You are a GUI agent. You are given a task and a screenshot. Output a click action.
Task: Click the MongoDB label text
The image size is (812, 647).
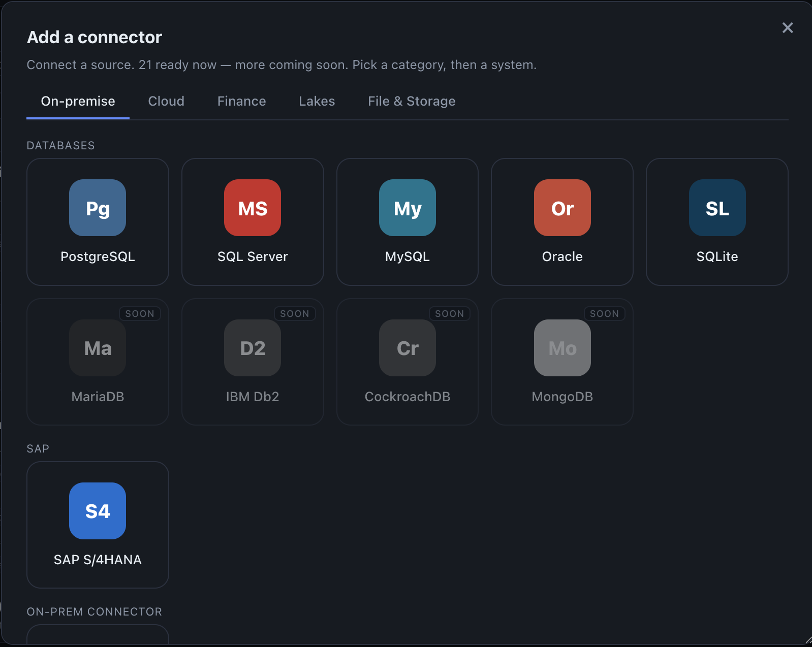(563, 397)
